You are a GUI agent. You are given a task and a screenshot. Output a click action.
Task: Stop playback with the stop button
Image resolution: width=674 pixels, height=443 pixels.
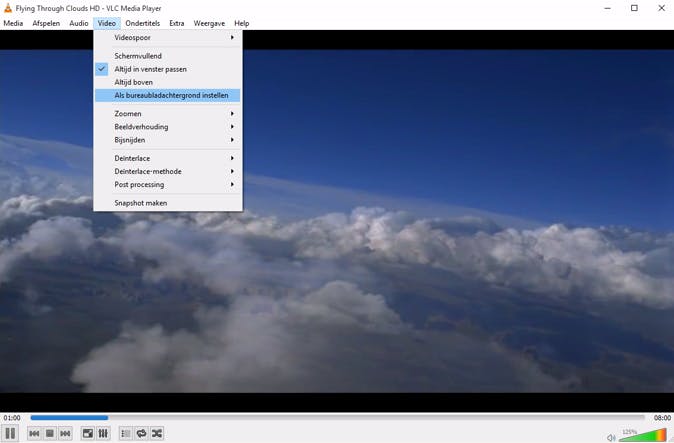[50, 434]
